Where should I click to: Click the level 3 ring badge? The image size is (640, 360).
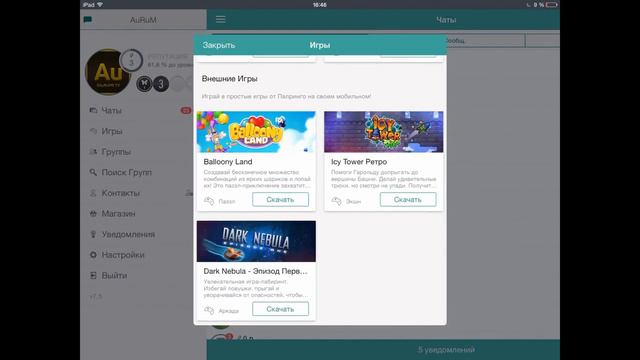(x=131, y=60)
